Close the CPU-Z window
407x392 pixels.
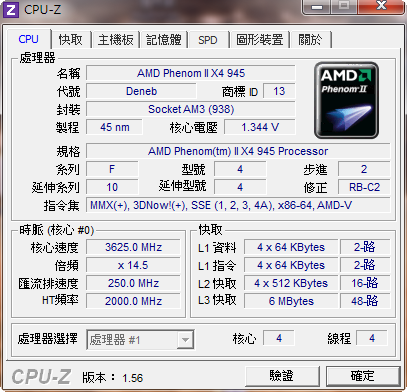coord(381,7)
